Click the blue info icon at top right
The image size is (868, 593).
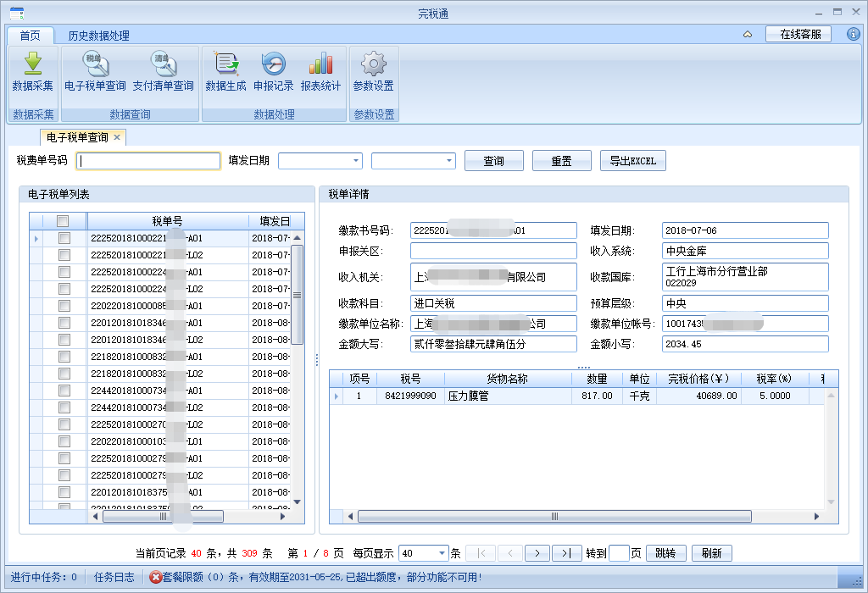pyautogui.click(x=854, y=34)
